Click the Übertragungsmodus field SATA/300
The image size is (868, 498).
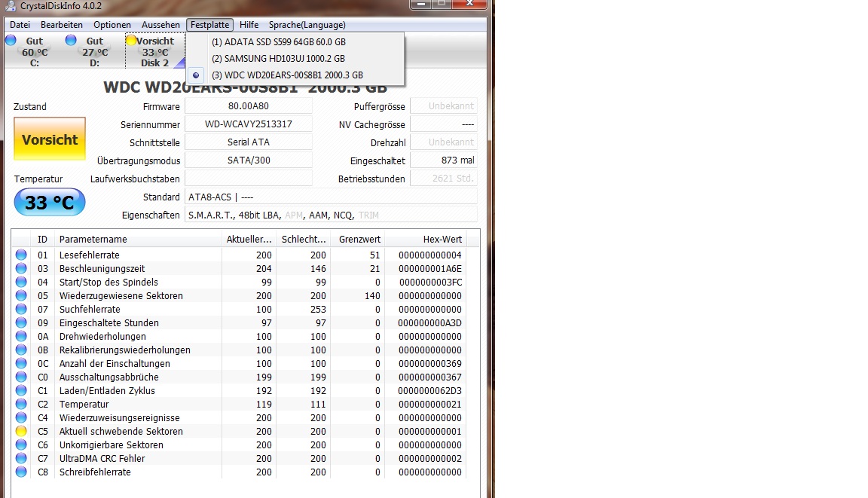(x=249, y=160)
